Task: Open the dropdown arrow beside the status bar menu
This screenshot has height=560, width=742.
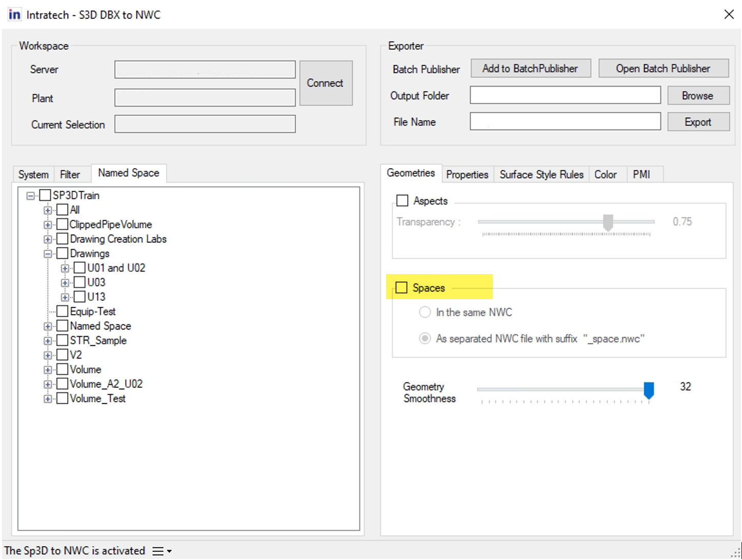Action: click(x=169, y=551)
